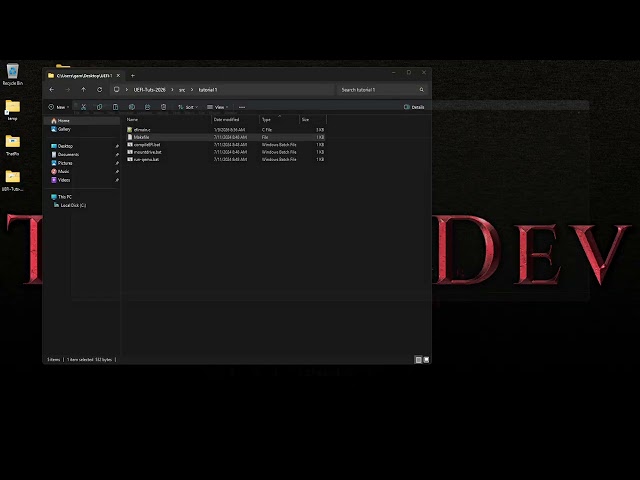Expand chevron after UEFI-Tuts-2026 breadcrumb

tap(172, 90)
